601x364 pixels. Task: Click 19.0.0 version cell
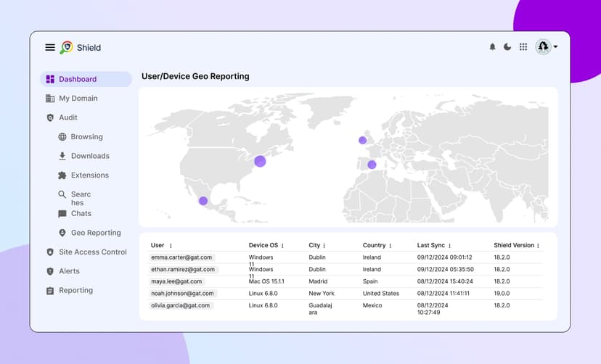coord(502,294)
